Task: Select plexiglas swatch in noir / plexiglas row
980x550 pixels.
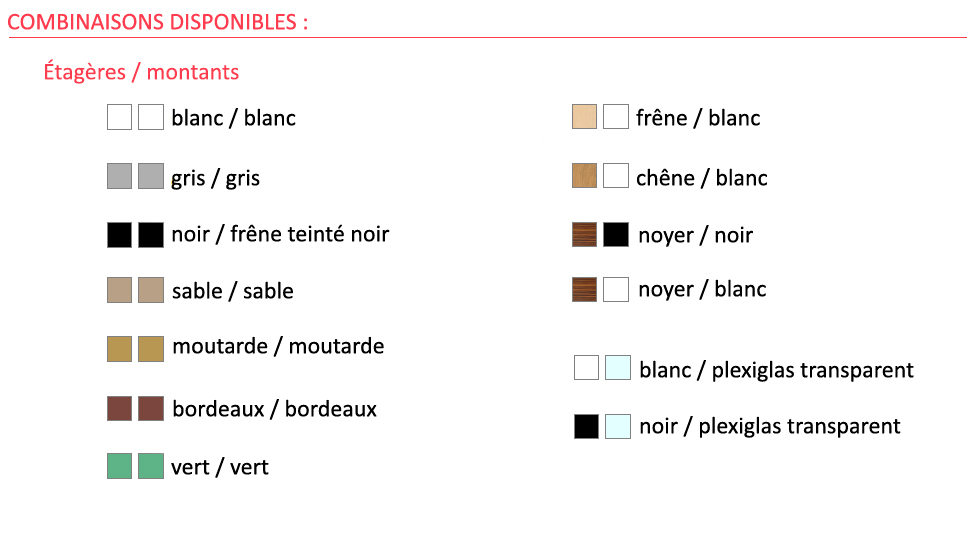Action: click(x=617, y=426)
